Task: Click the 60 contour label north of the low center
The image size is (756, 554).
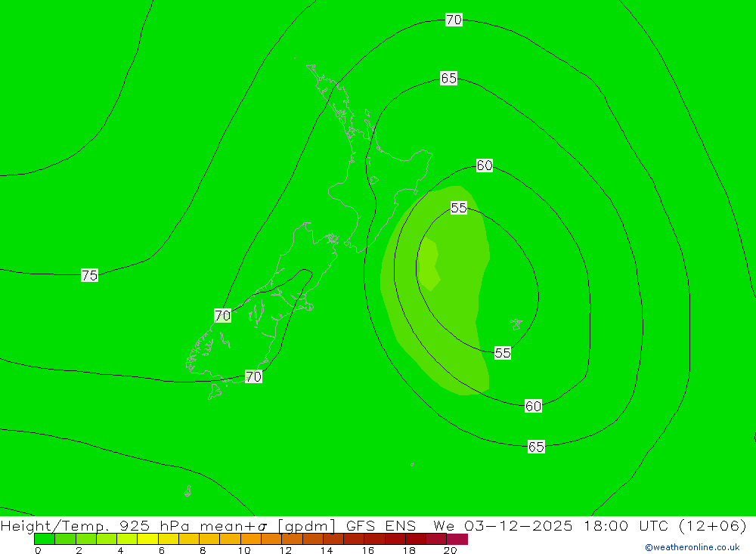Action: coord(485,166)
